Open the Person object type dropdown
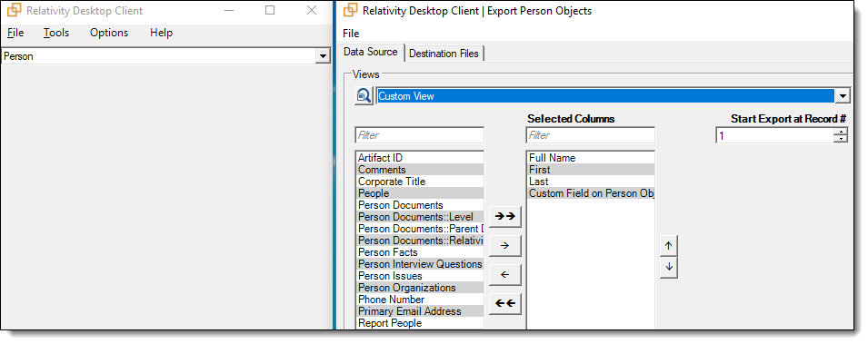This screenshot has width=868, height=344. pos(322,56)
